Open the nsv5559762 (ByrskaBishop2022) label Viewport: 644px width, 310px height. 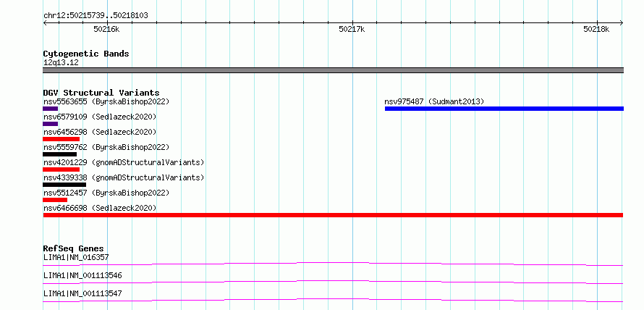pyautogui.click(x=106, y=147)
